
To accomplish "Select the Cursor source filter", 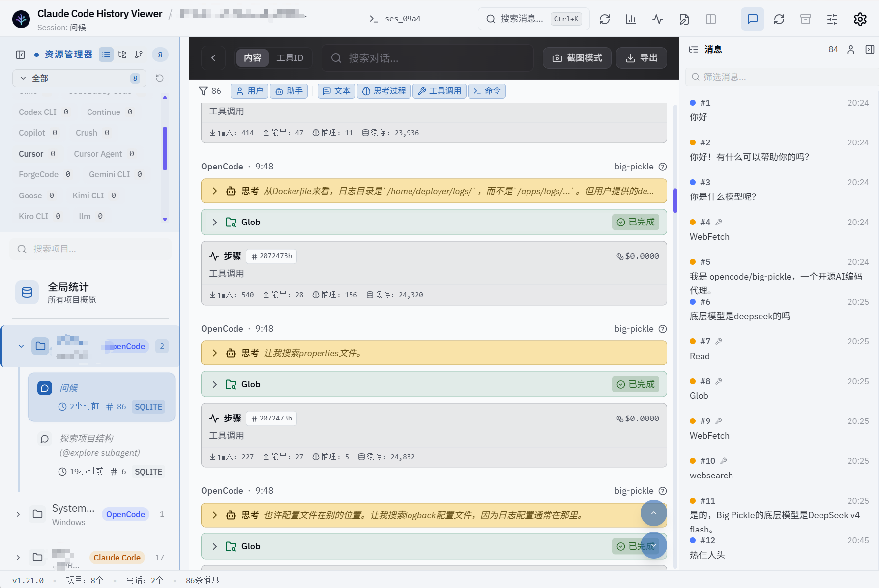I will [x=37, y=154].
